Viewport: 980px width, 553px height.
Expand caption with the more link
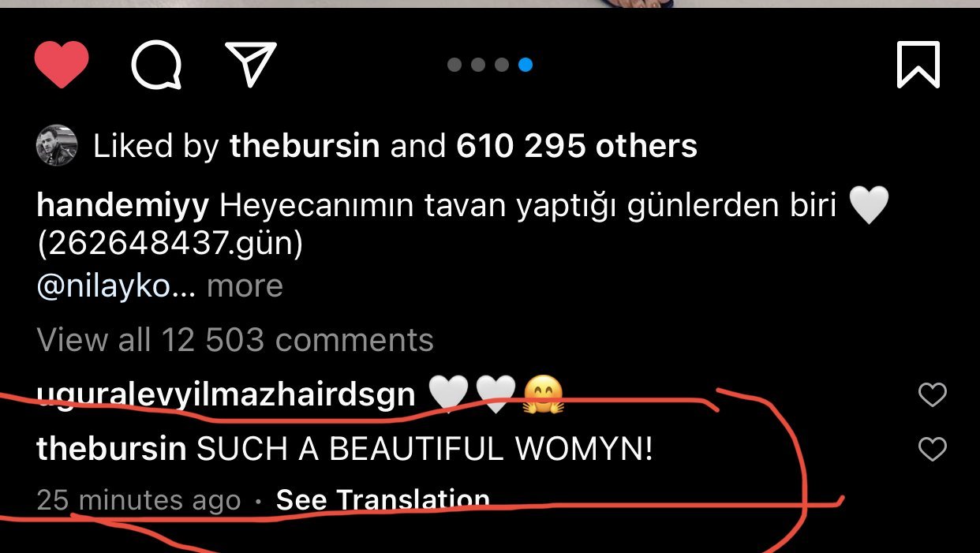[x=245, y=286]
